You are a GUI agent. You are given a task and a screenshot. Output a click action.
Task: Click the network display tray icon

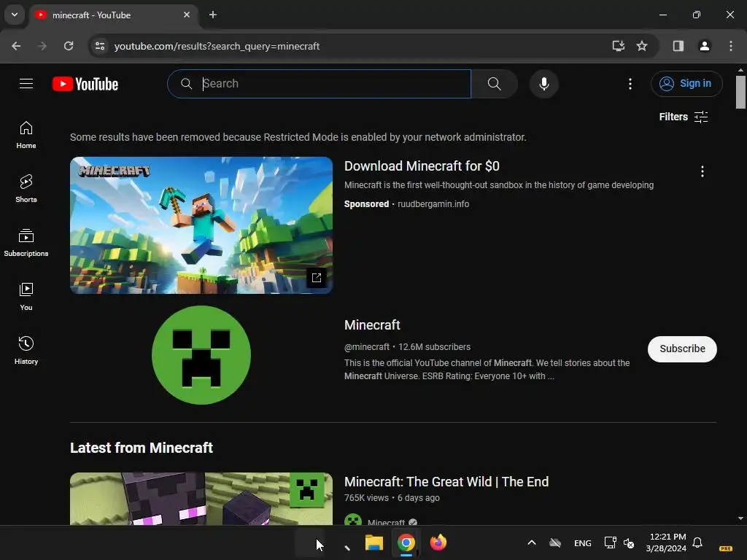click(611, 542)
